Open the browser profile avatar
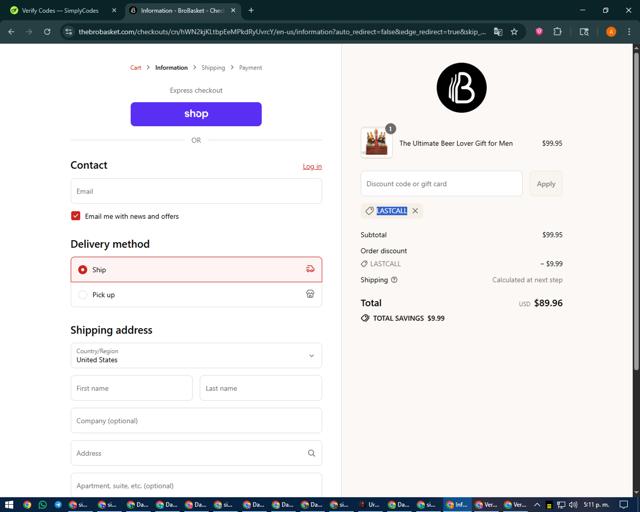 point(611,31)
